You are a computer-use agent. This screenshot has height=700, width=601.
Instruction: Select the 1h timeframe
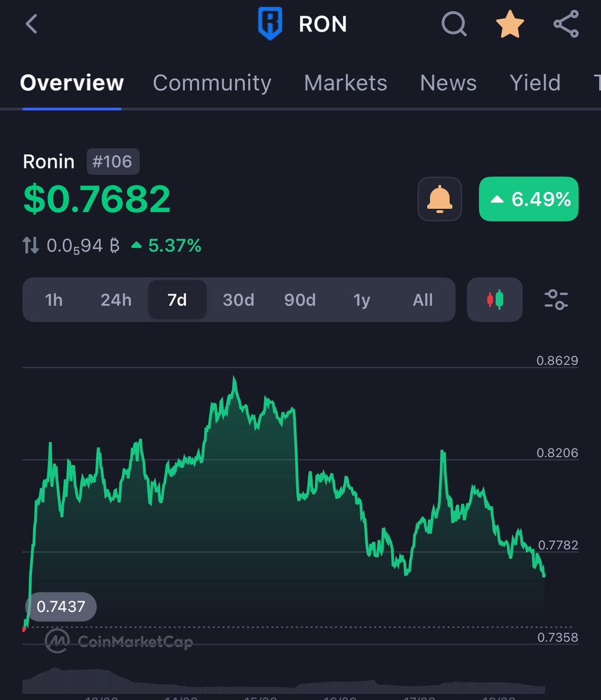pos(54,300)
